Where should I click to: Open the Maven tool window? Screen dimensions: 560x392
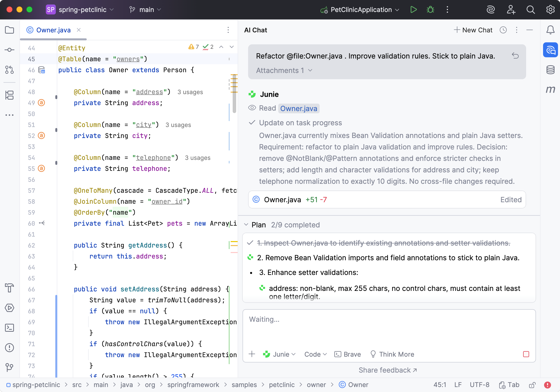click(551, 90)
